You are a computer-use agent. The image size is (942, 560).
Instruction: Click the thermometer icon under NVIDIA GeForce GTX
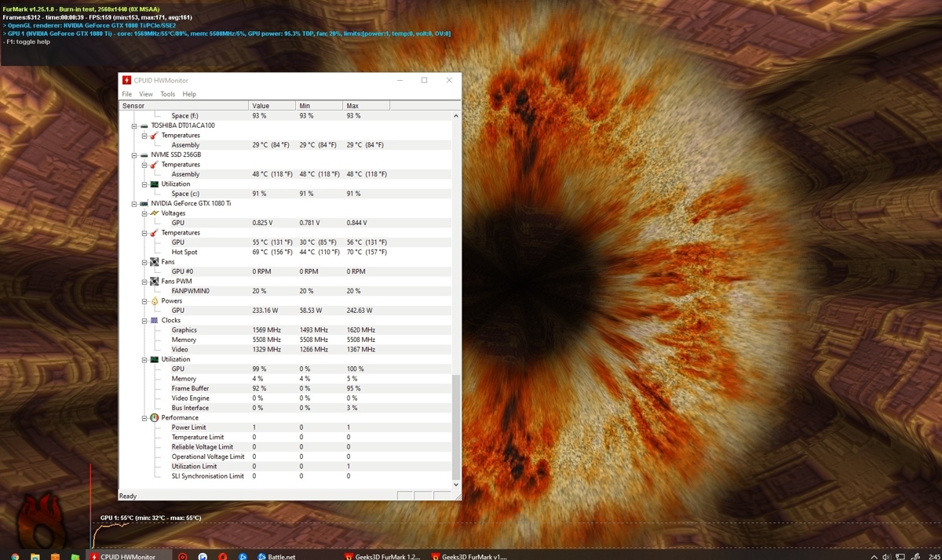point(155,233)
